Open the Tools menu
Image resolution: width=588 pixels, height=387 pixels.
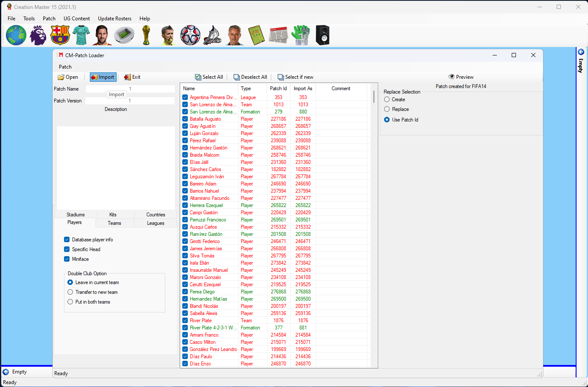(x=29, y=19)
